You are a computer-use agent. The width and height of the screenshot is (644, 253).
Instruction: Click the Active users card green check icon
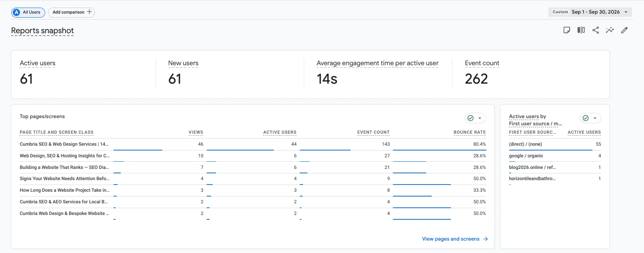pyautogui.click(x=586, y=118)
